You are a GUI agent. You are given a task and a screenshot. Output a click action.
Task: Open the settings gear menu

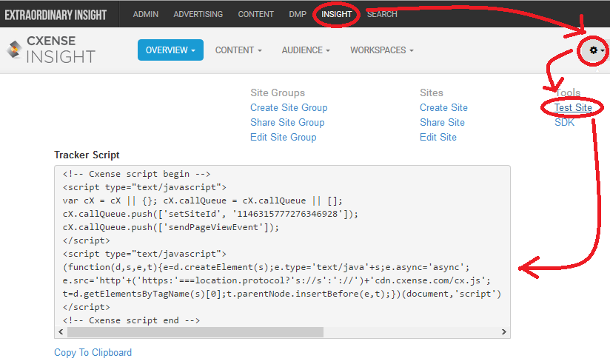pyautogui.click(x=596, y=50)
